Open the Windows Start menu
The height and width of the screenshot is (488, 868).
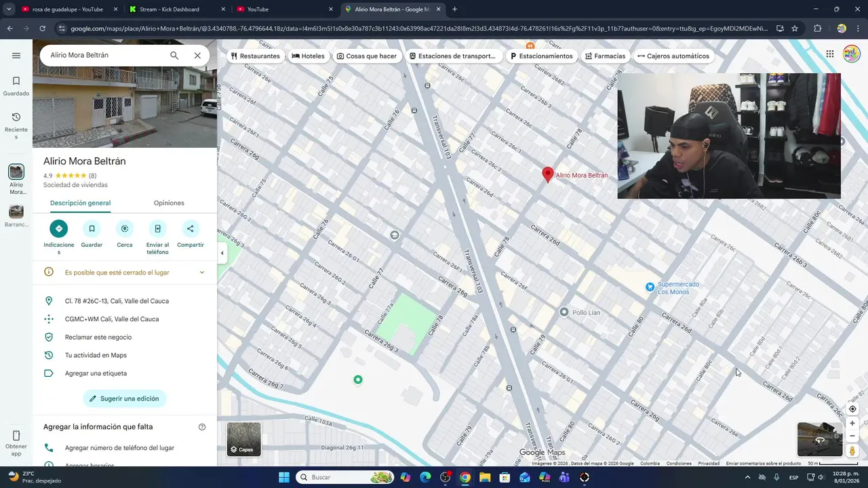coord(284,477)
